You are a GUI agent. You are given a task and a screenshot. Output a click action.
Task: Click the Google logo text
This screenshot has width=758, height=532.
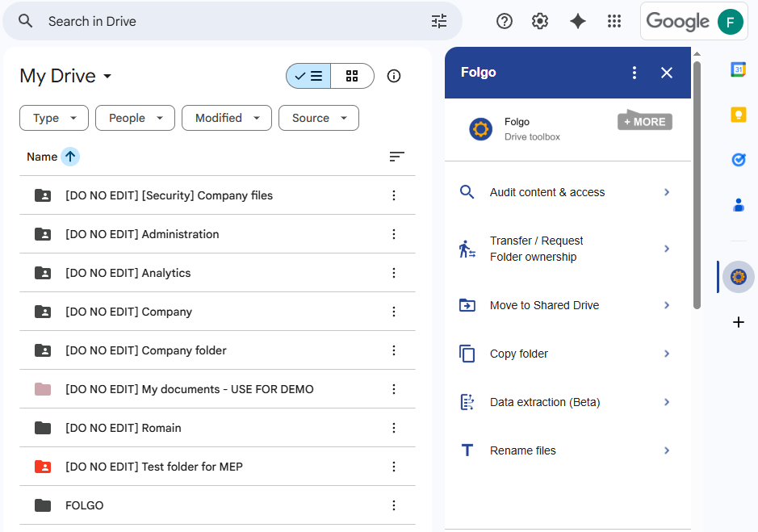pyautogui.click(x=677, y=21)
